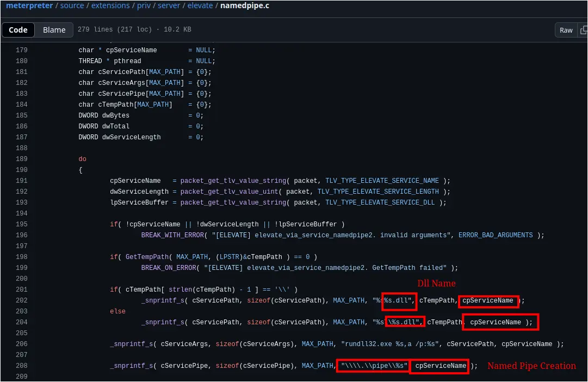Navigate to the server folder breadcrumb
The height and width of the screenshot is (382, 588).
[169, 5]
